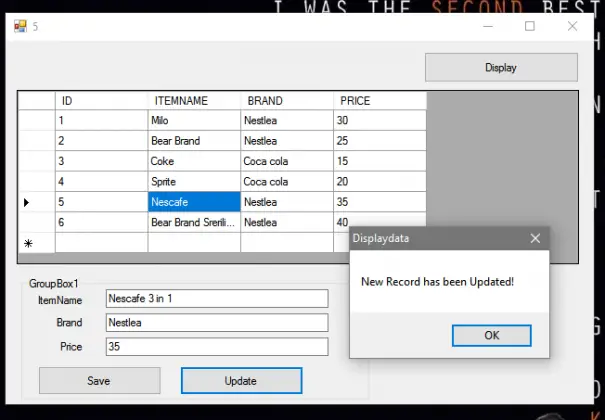Select the Nestlea brand cell in row 1
Viewport: 605px width, 420px height.
click(x=287, y=120)
